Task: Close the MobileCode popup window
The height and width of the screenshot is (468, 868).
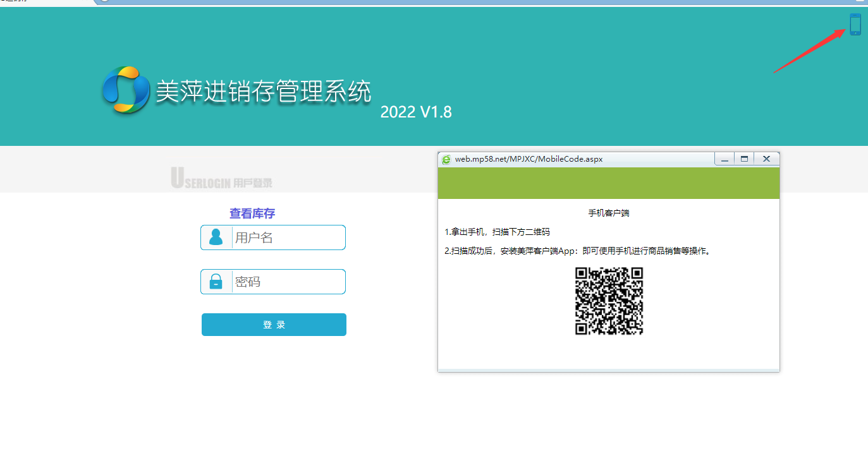Action: click(766, 159)
